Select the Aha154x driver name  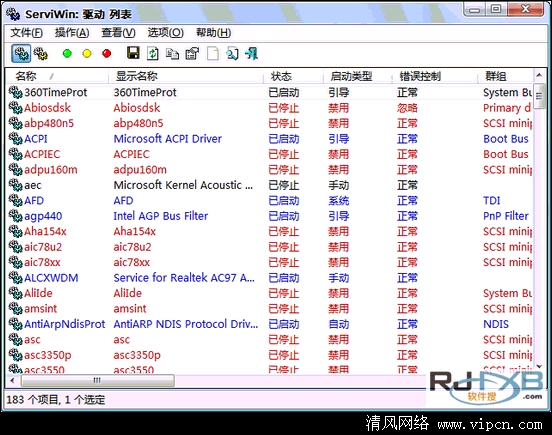click(45, 231)
